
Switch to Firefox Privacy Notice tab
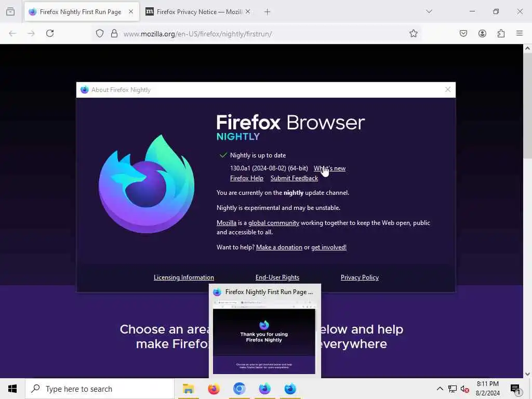coord(198,12)
